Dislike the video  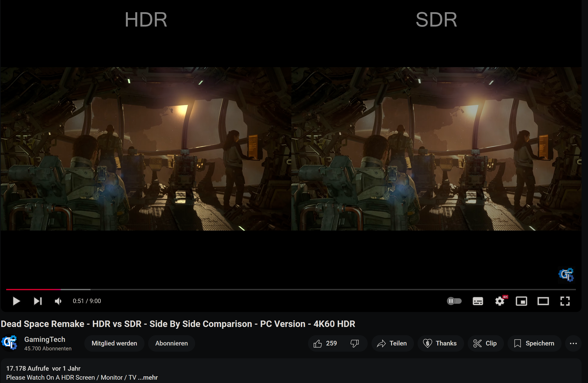pos(355,343)
